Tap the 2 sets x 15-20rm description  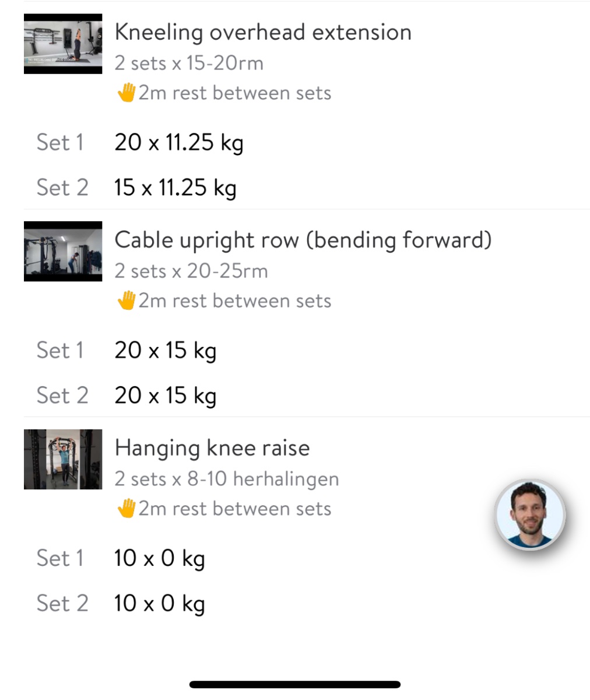(x=189, y=63)
